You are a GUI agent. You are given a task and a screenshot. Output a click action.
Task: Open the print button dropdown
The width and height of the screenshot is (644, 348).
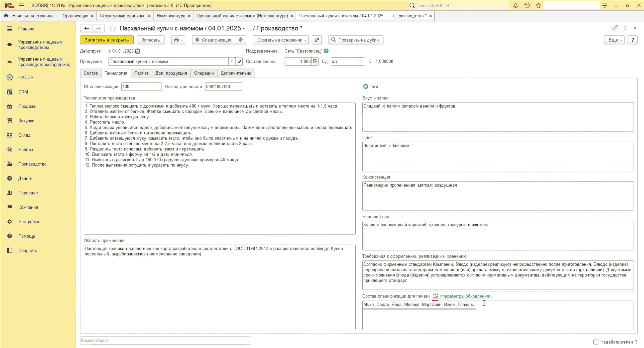(178, 40)
